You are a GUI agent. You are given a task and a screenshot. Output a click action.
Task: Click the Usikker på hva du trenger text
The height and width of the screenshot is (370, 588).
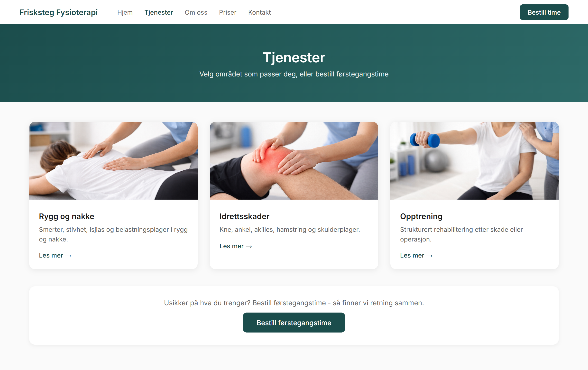tap(294, 303)
